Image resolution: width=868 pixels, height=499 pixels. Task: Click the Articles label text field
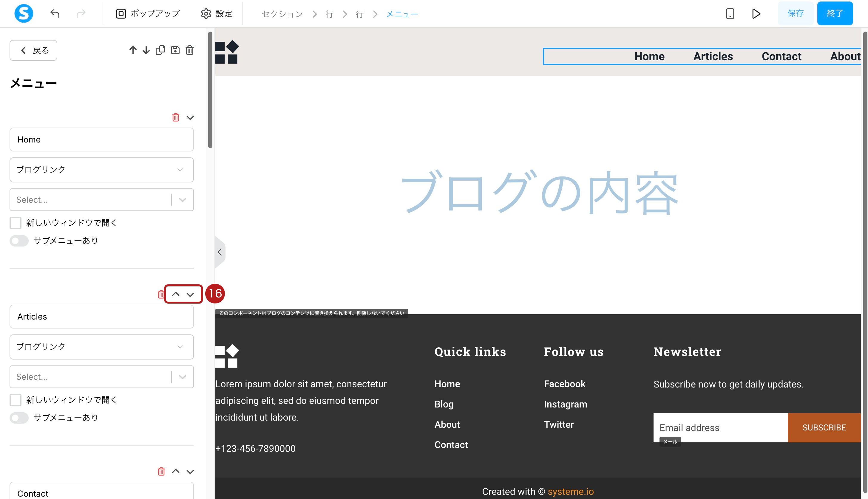click(x=101, y=317)
